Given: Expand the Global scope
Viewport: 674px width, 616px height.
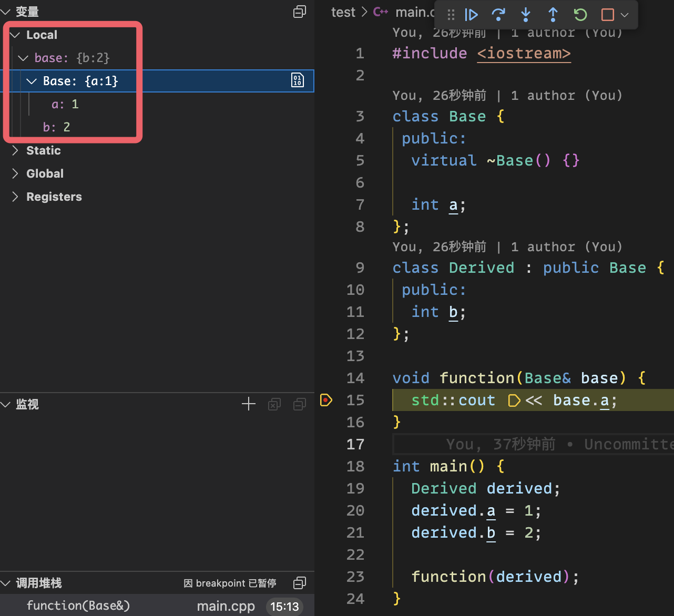Looking at the screenshot, I should 15,173.
